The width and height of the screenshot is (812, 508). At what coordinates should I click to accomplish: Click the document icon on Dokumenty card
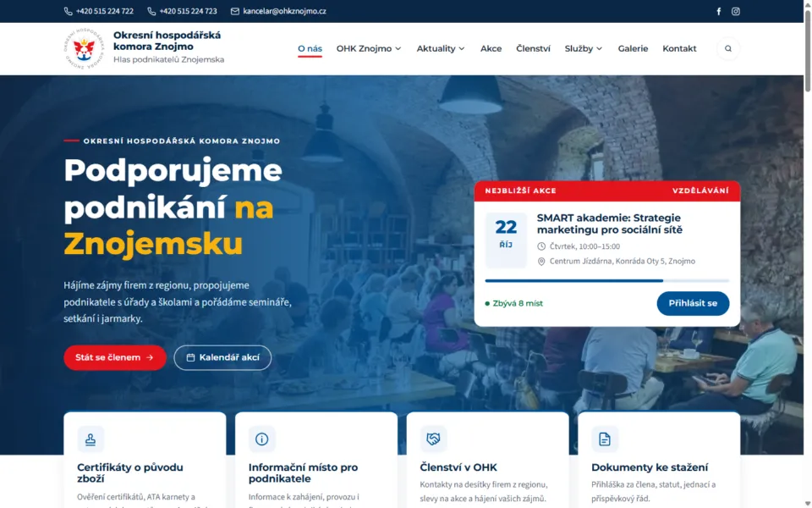coord(604,439)
